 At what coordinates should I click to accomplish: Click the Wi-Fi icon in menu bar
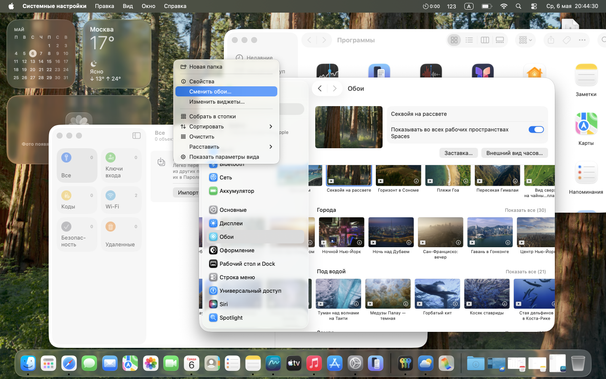click(x=503, y=6)
